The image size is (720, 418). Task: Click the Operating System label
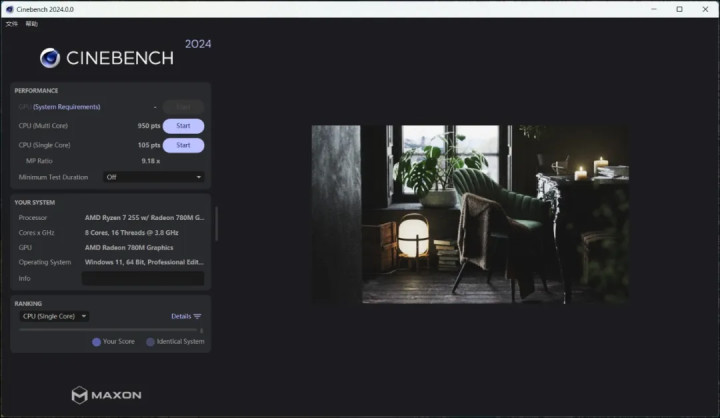[45, 262]
